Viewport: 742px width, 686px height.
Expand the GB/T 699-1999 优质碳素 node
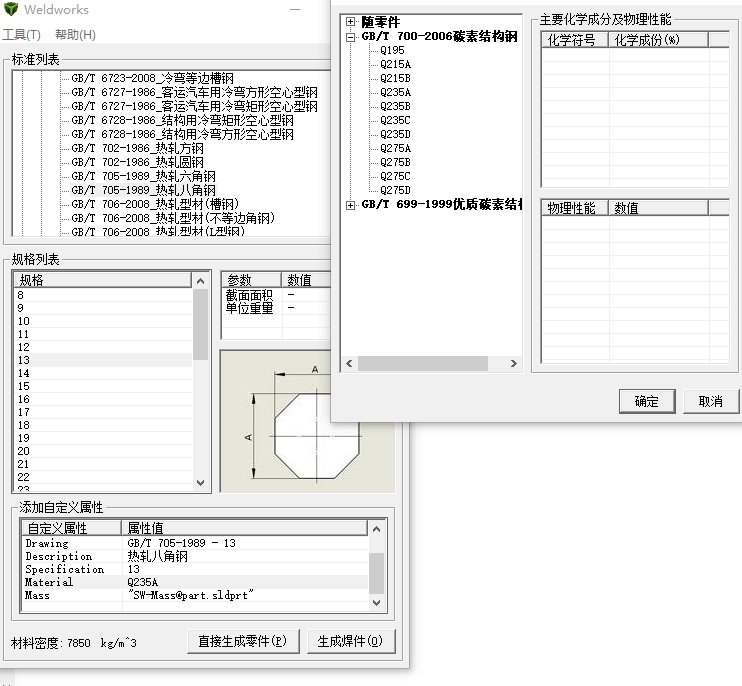point(350,205)
